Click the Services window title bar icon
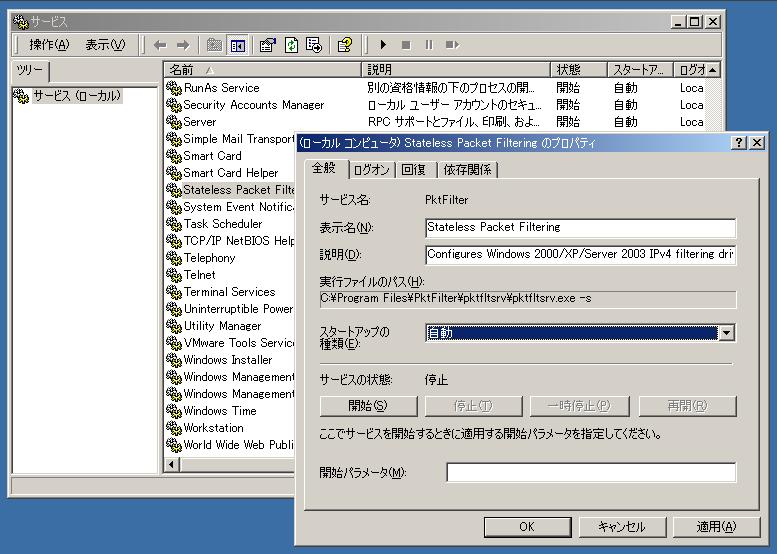777x554 pixels. (x=21, y=22)
